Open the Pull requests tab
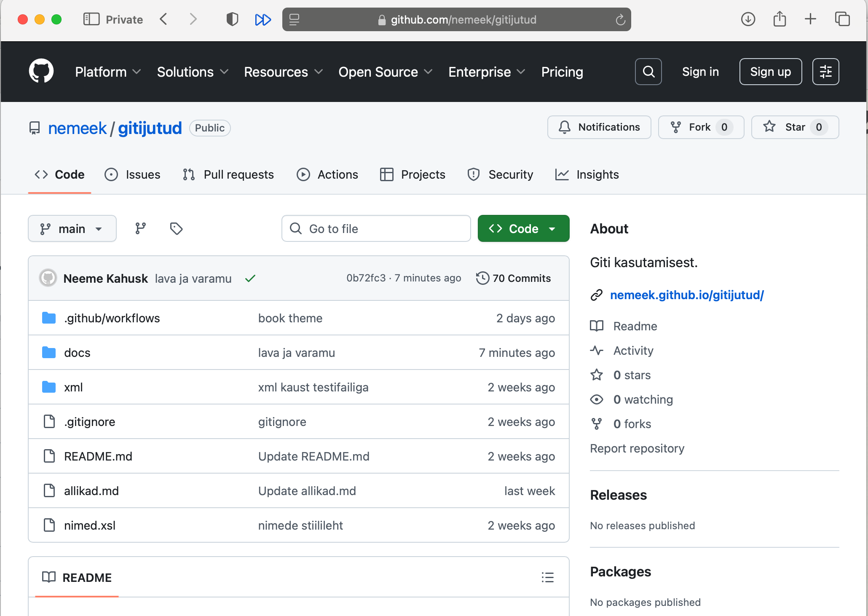Viewport: 868px width, 616px height. [228, 174]
